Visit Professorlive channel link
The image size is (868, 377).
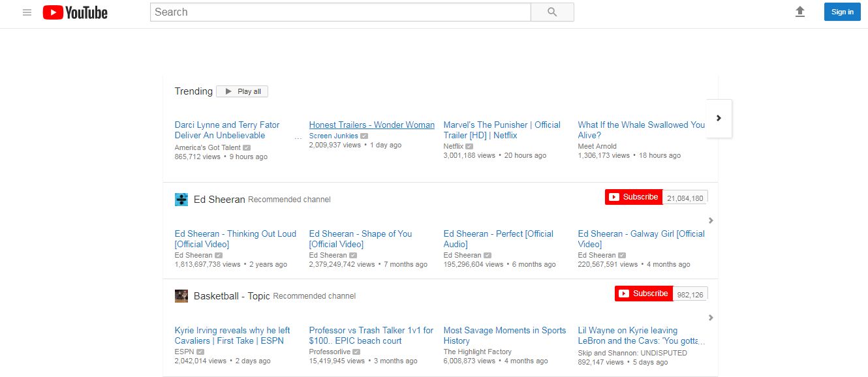tap(330, 352)
